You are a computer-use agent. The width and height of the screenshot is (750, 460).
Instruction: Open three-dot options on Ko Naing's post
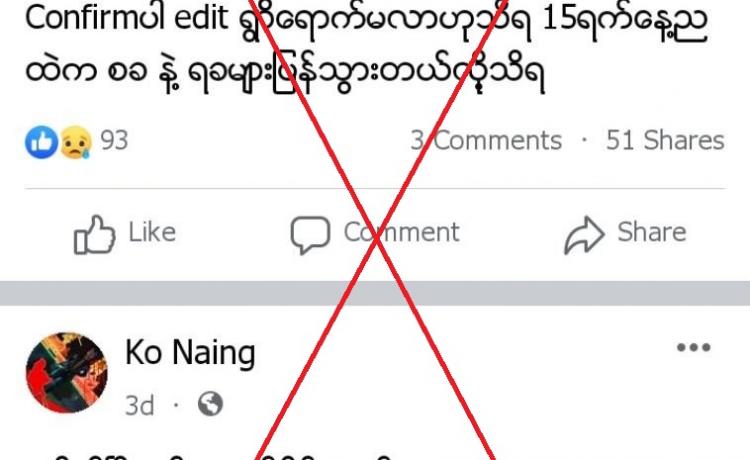[694, 348]
